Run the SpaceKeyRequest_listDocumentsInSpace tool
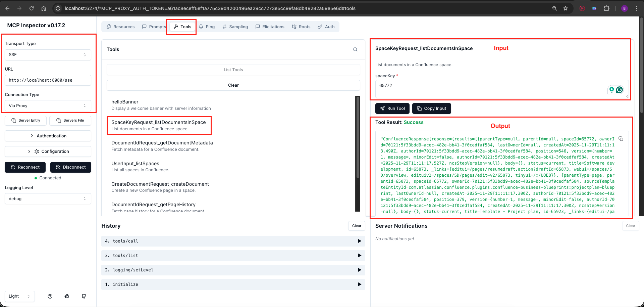The height and width of the screenshot is (307, 644). pos(392,108)
